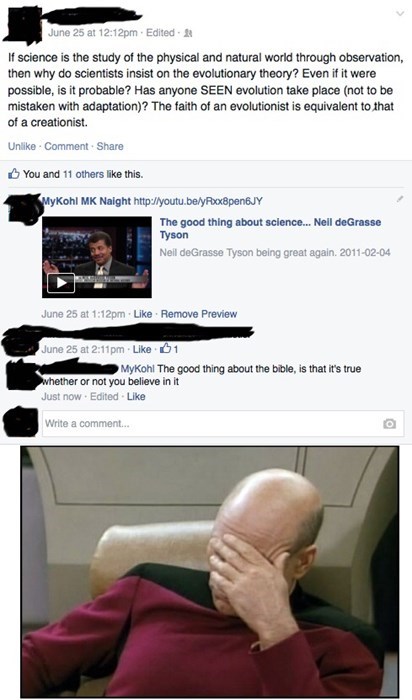Like the 'Just now' bible comment
This screenshot has width=412, height=700.
136,396
